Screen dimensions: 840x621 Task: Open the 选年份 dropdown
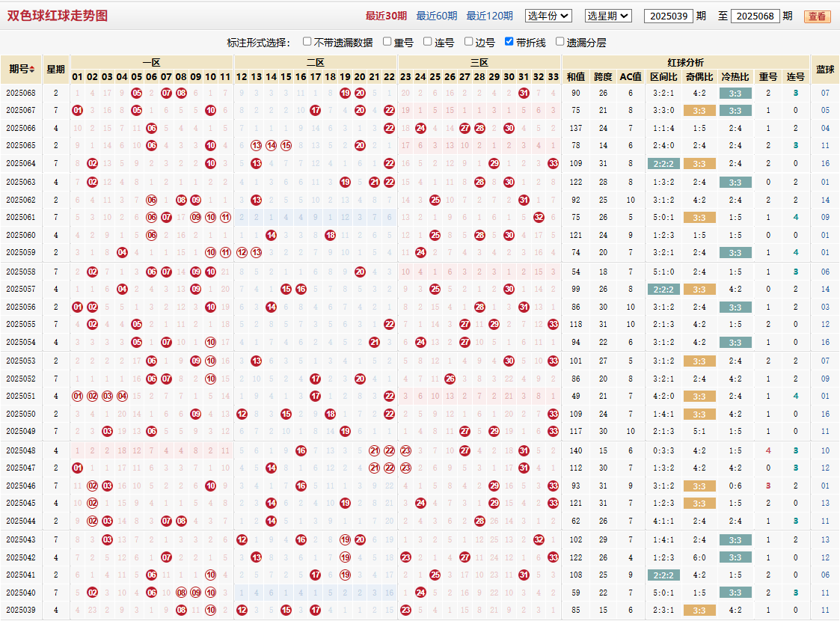[548, 16]
